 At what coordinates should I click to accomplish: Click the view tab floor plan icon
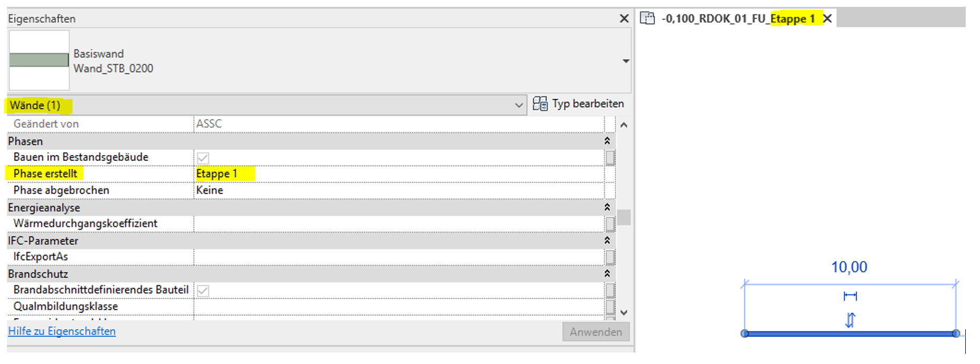(647, 18)
